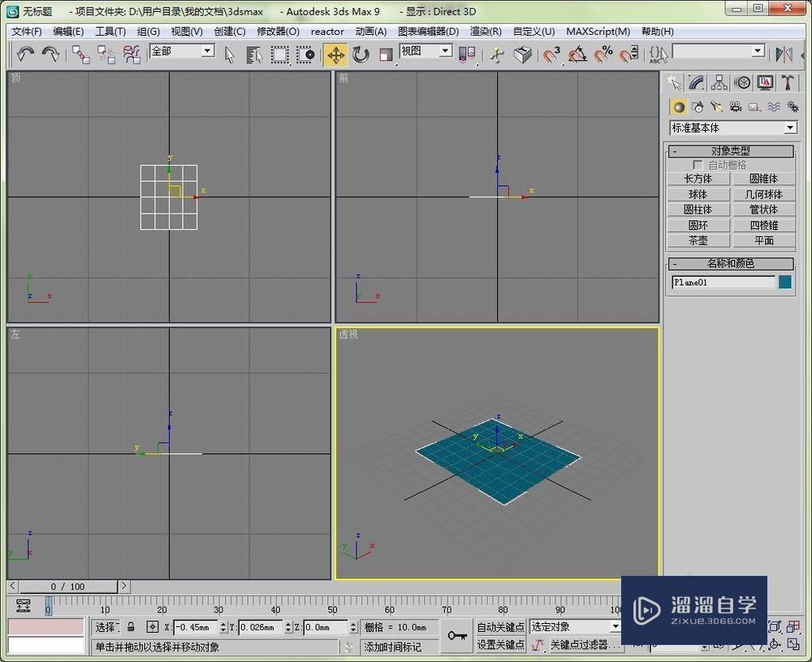The height and width of the screenshot is (662, 812).
Task: Open the 修改器(O) menu
Action: pyautogui.click(x=278, y=32)
